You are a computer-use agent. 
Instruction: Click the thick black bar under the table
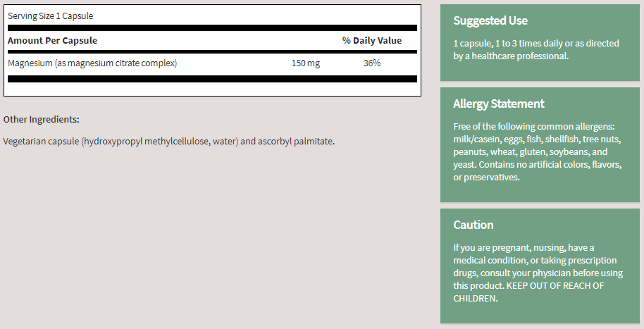pyautogui.click(x=212, y=78)
